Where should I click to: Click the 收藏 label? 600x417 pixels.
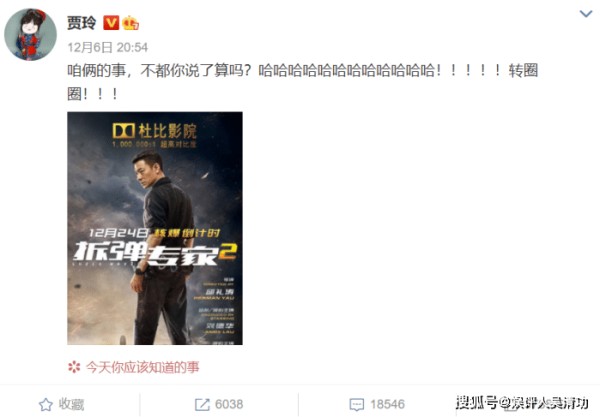pyautogui.click(x=71, y=404)
